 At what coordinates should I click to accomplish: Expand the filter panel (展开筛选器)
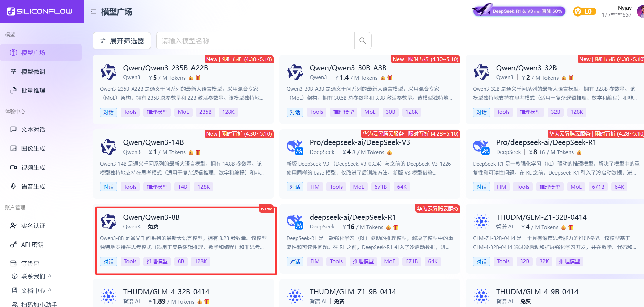(x=122, y=41)
